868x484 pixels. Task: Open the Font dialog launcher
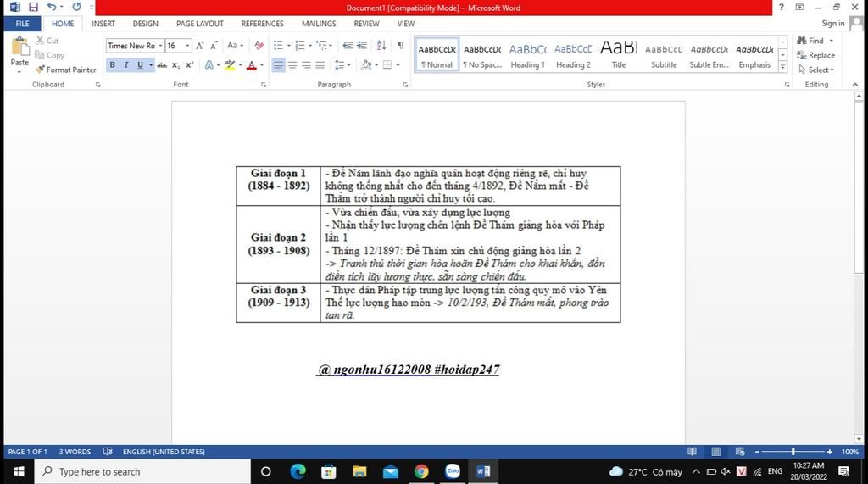point(264,85)
